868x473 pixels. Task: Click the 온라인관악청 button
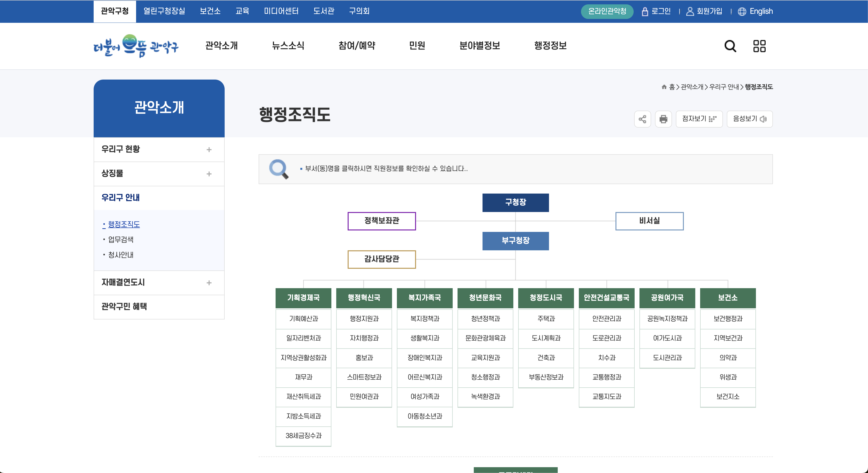click(x=607, y=11)
